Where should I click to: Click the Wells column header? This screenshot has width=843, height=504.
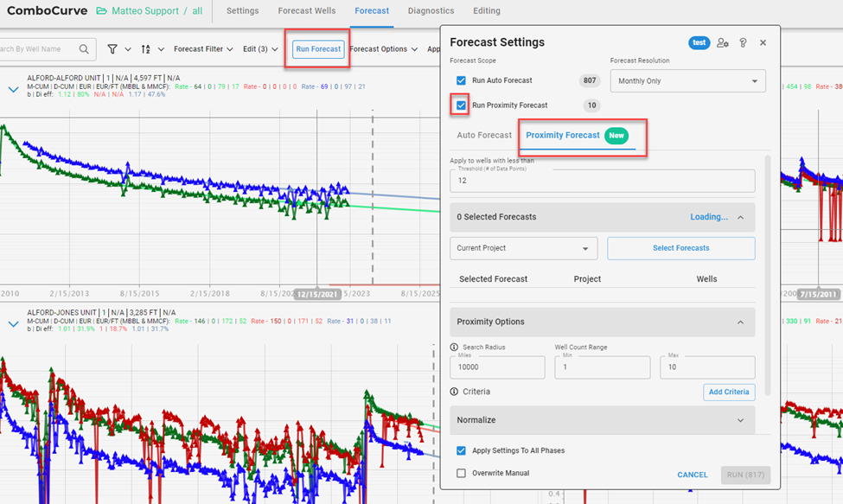[x=706, y=279]
